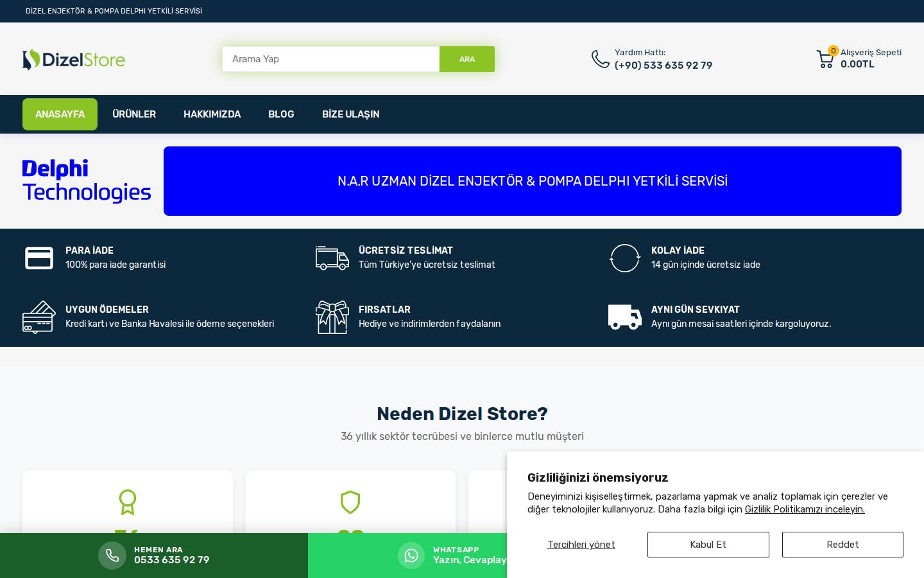Click the DizelStore logo
Screen dimensions: 924x578
pyautogui.click(x=74, y=60)
